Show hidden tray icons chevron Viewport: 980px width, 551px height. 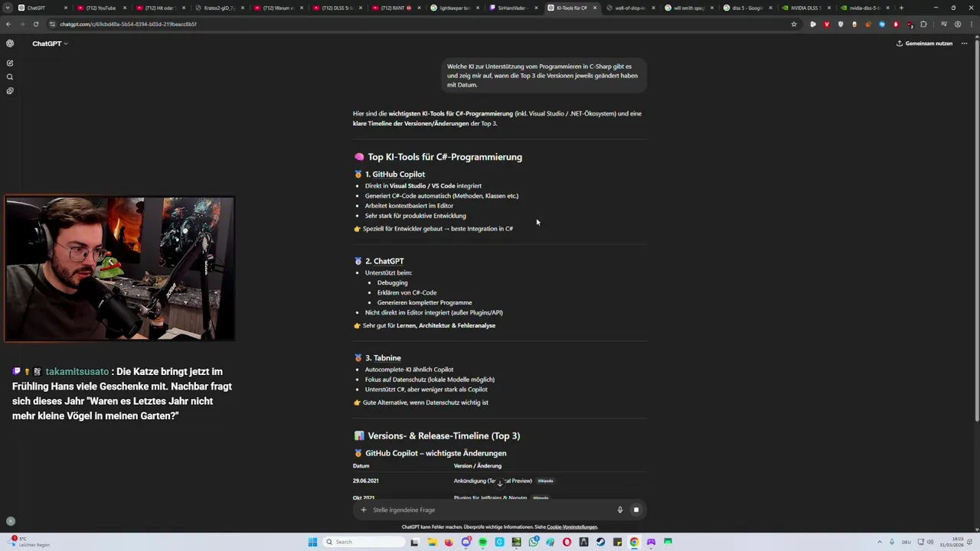click(x=880, y=542)
